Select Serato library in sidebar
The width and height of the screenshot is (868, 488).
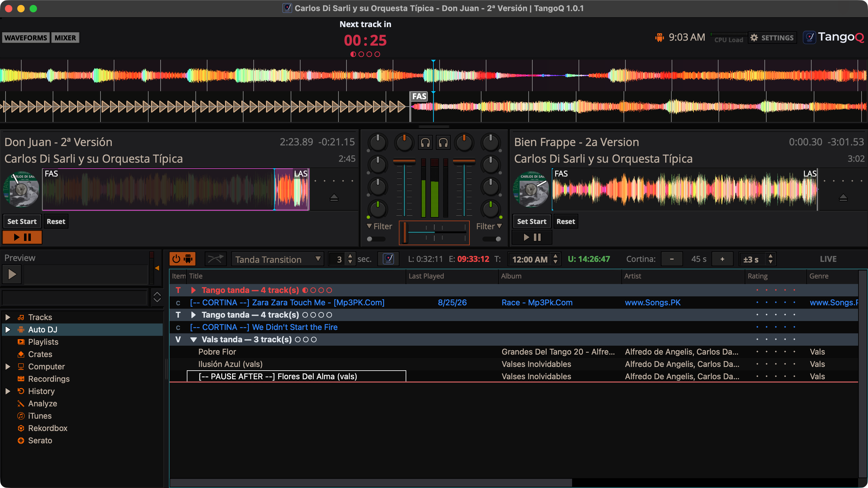pos(40,440)
